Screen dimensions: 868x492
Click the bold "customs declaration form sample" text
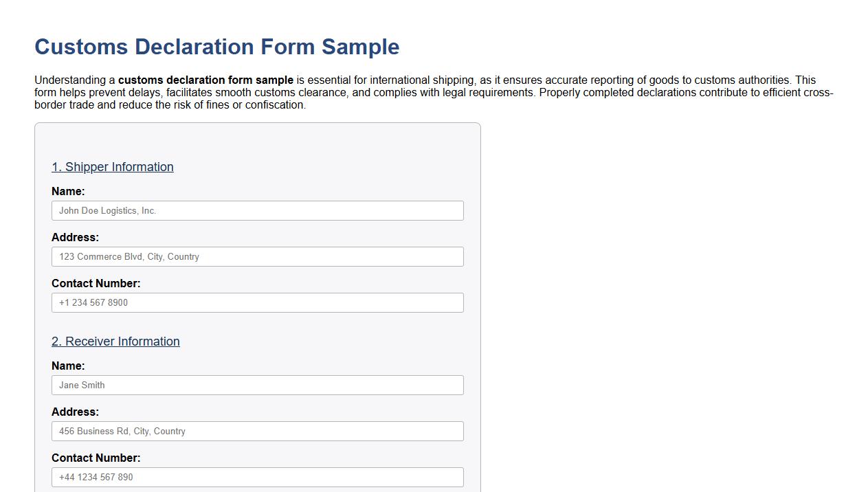(x=205, y=80)
